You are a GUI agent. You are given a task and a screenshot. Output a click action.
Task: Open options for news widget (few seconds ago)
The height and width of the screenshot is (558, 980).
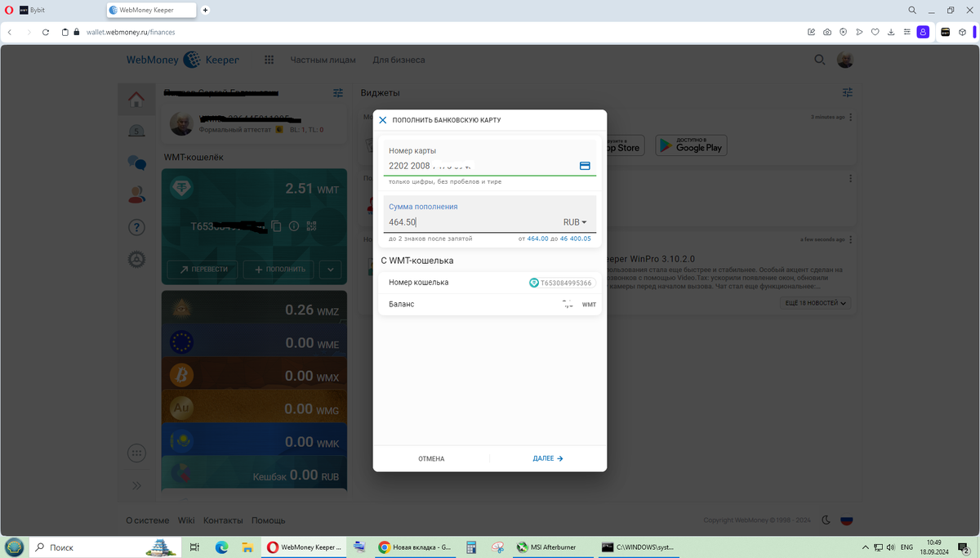coord(851,239)
